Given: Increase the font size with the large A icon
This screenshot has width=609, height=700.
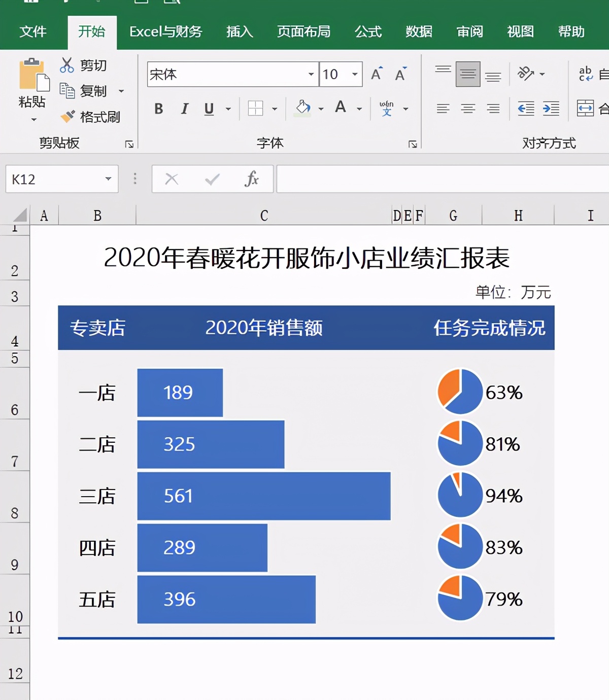Looking at the screenshot, I should coord(376,74).
